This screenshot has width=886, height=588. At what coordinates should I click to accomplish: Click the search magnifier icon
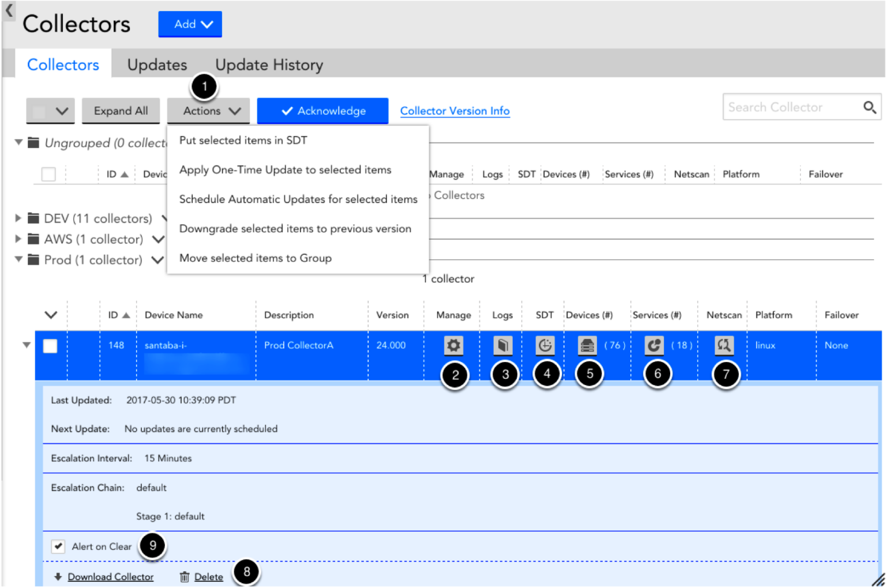pos(870,107)
